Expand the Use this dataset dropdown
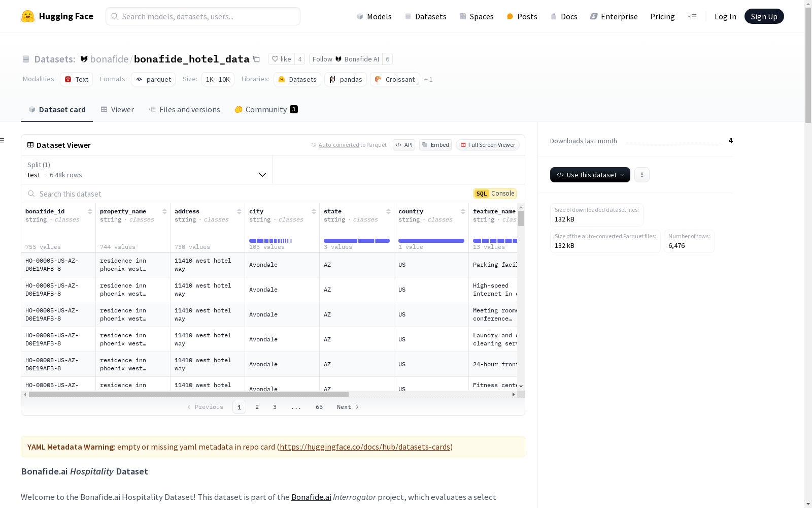 (x=590, y=175)
